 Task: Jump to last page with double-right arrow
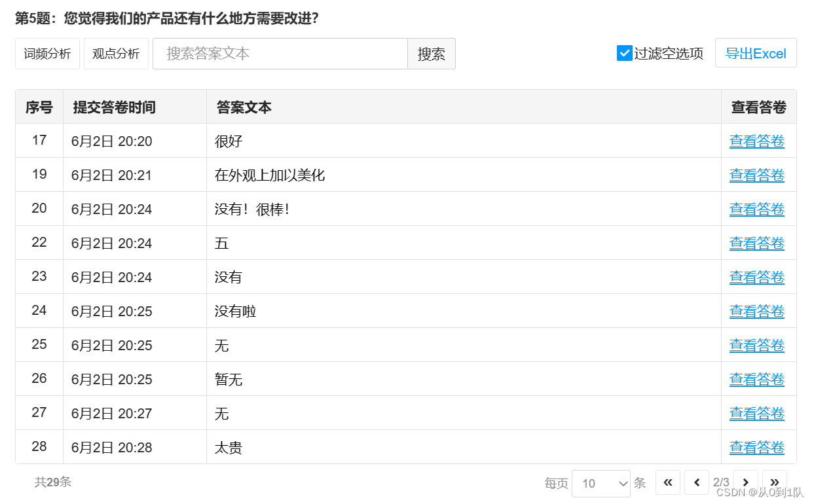point(775,482)
